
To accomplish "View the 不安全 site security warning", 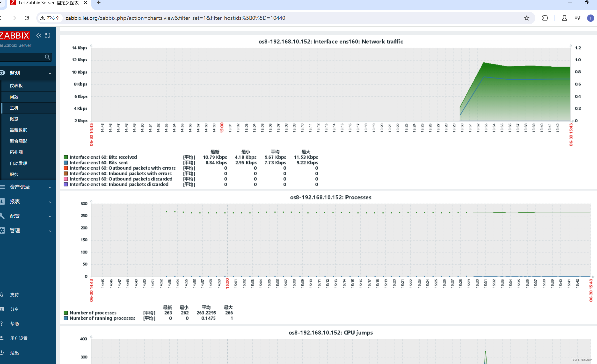I will tap(50, 18).
